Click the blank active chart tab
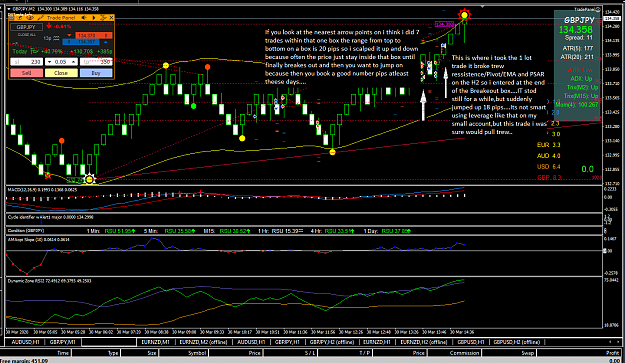The height and width of the screenshot is (363, 625). coord(109,342)
